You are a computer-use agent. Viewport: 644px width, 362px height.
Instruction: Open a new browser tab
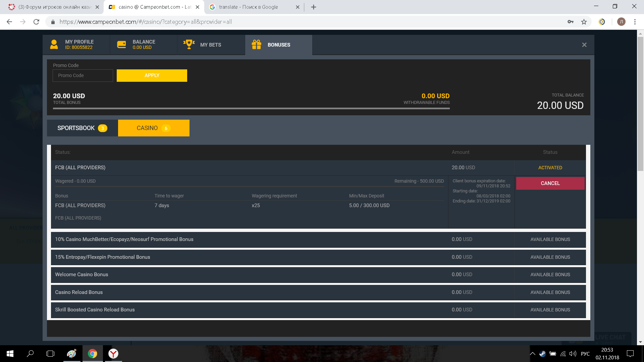pyautogui.click(x=313, y=7)
